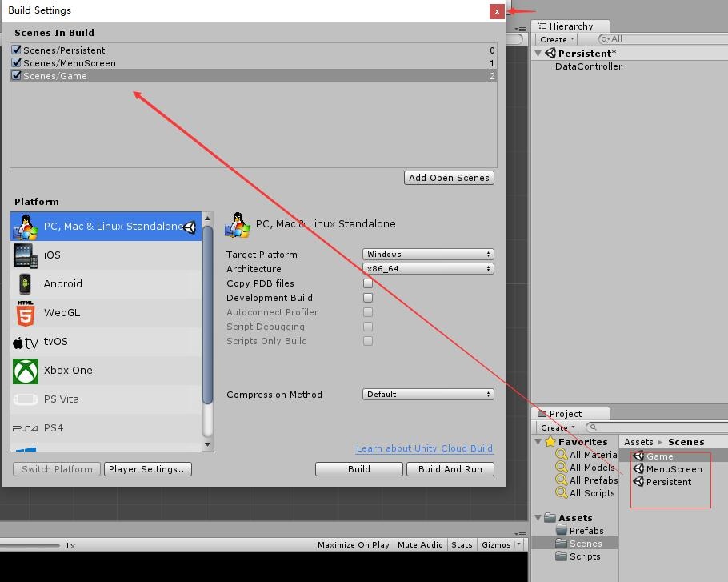Click Add Open Scenes button
The width and height of the screenshot is (728, 582).
[x=449, y=178]
